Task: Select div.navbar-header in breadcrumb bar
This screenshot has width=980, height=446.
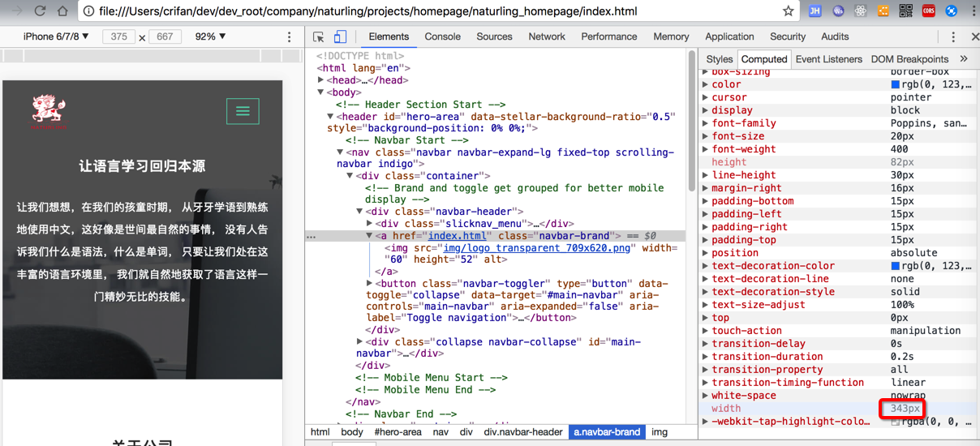Action: coord(522,432)
